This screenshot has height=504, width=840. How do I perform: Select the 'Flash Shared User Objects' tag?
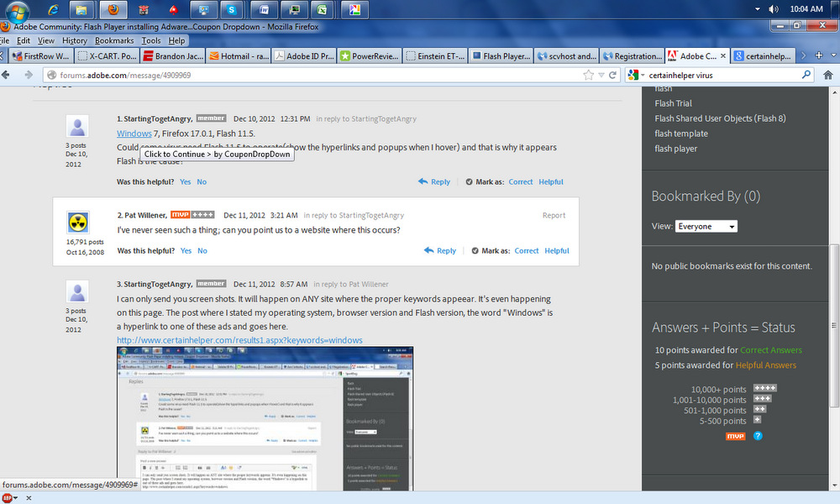tap(720, 118)
